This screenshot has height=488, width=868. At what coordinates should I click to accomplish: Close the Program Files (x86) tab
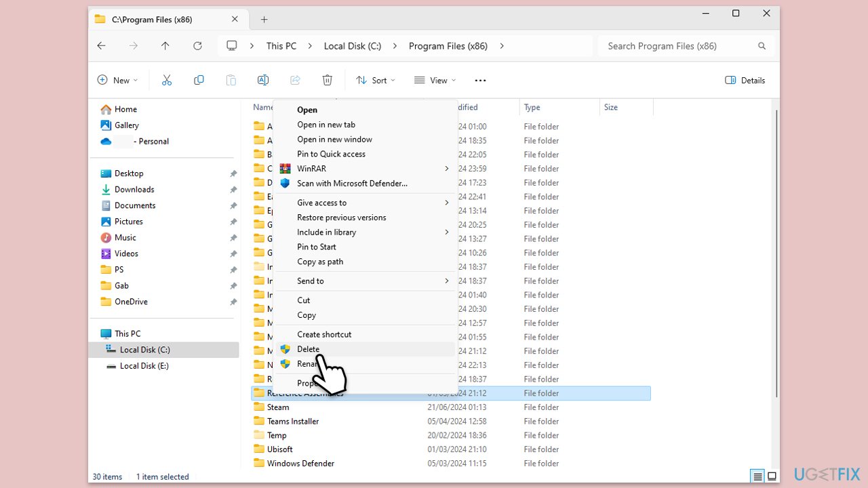235,20
